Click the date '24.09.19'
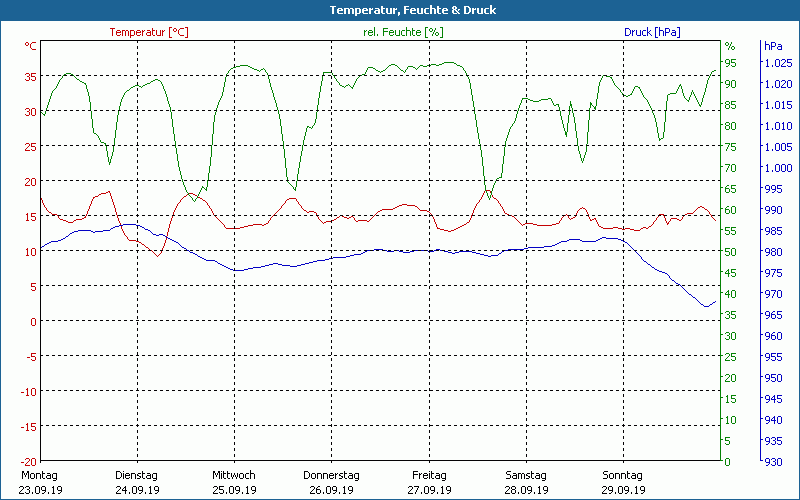800x500 pixels. 137,490
